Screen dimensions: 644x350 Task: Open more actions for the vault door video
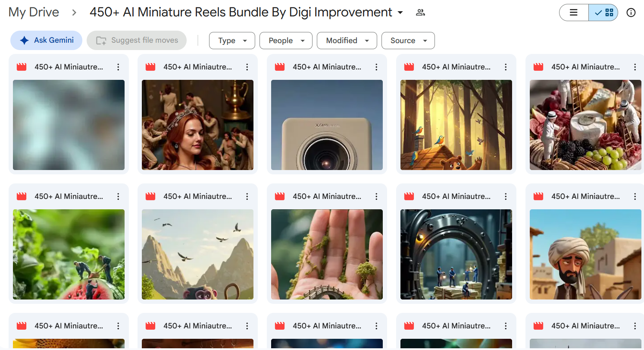506,196
